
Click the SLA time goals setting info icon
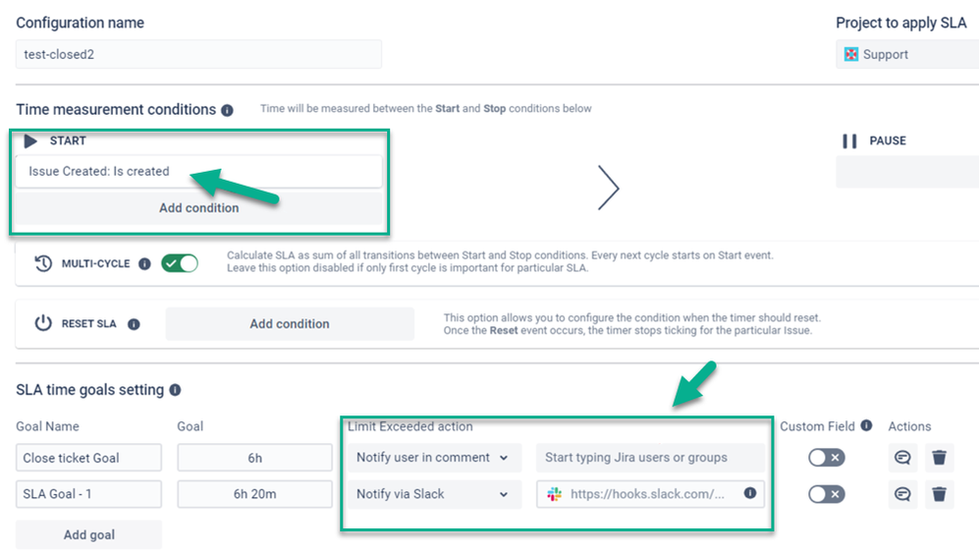pos(175,390)
